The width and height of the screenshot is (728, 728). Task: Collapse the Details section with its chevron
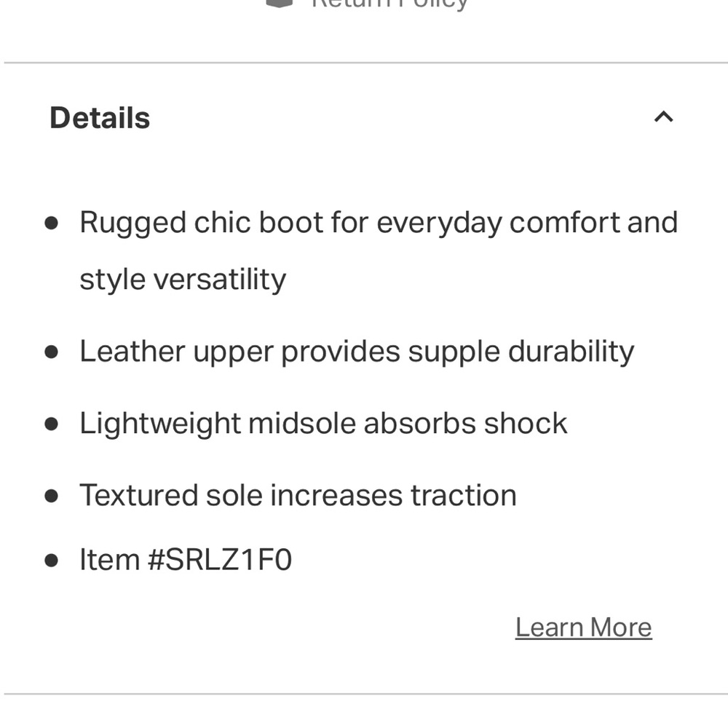pyautogui.click(x=662, y=116)
